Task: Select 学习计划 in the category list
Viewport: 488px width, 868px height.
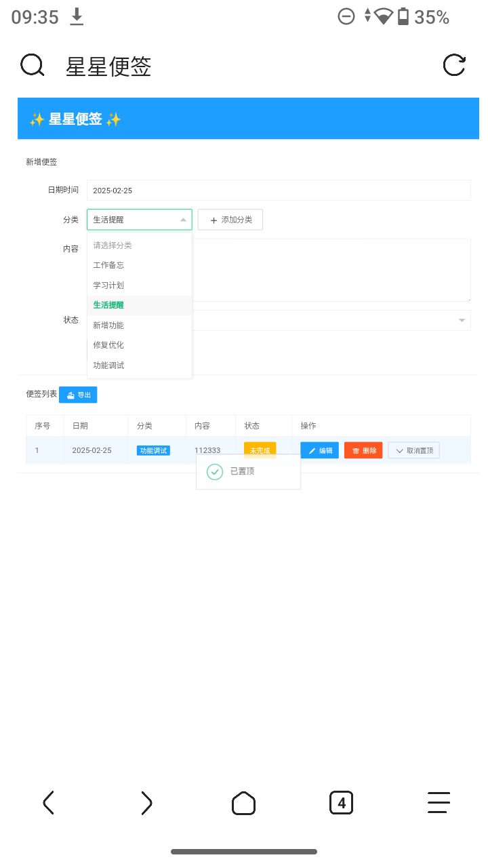Action: coord(109,285)
